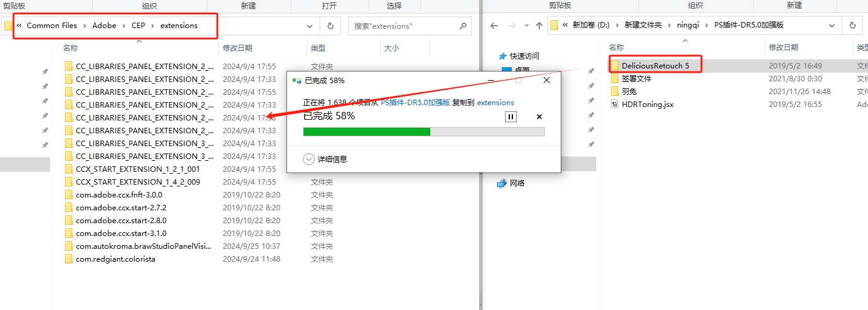Image resolution: width=868 pixels, height=310 pixels.
Task: Click the folder icon in left address bar
Action: [8, 26]
